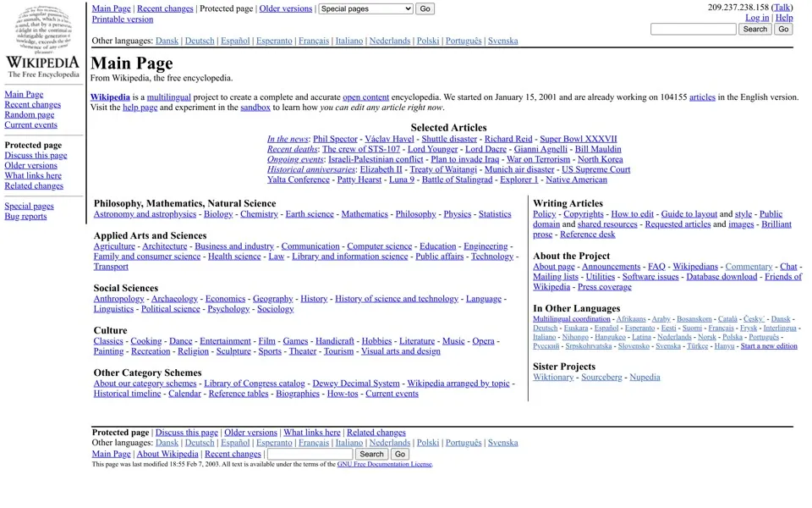Open the help page link in intro
812x508 pixels.
coord(140,108)
